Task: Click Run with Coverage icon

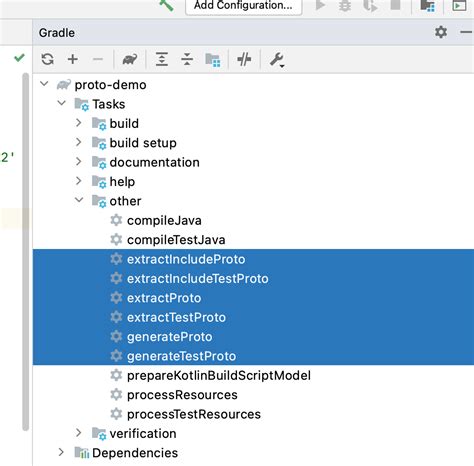Action: coord(370,6)
